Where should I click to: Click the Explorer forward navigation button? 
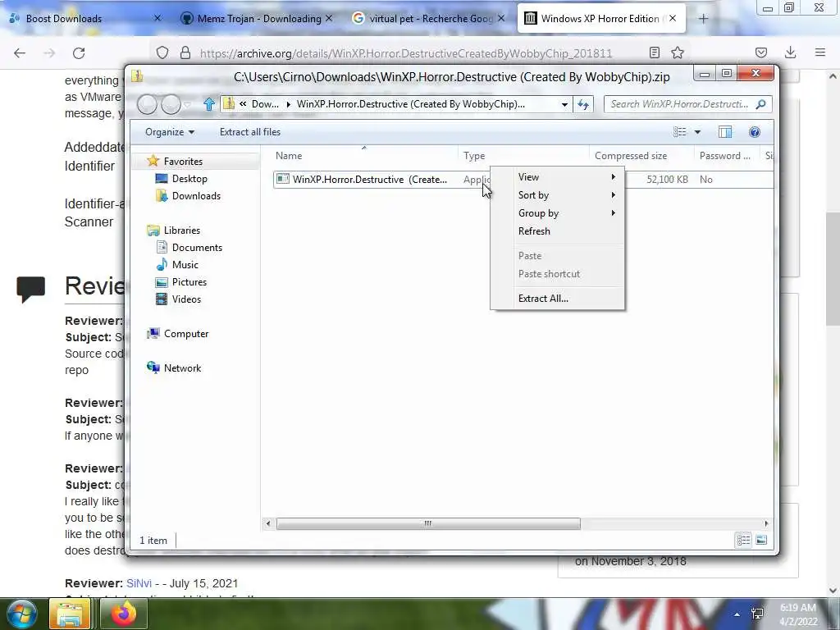[x=171, y=104]
